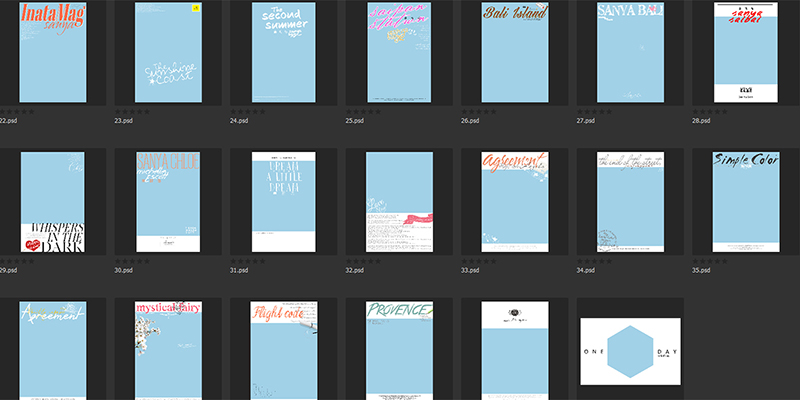Select the 34.psd thumbnail with postmark stamp
The width and height of the screenshot is (800, 400).
click(x=631, y=202)
